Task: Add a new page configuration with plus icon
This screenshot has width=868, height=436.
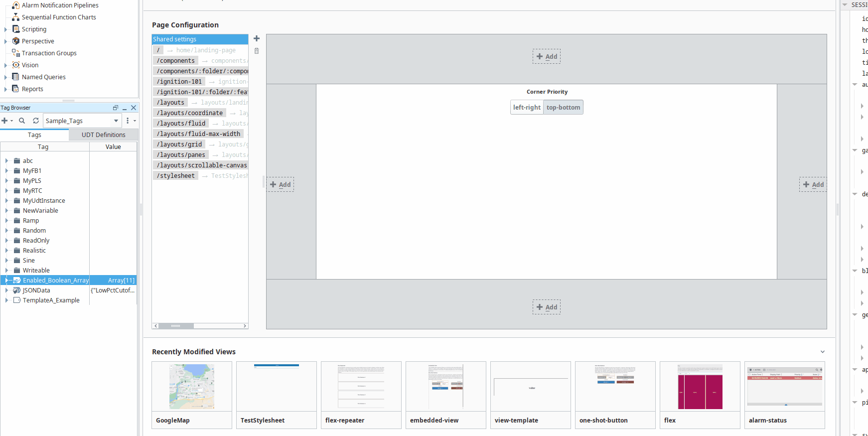Action: pyautogui.click(x=257, y=38)
